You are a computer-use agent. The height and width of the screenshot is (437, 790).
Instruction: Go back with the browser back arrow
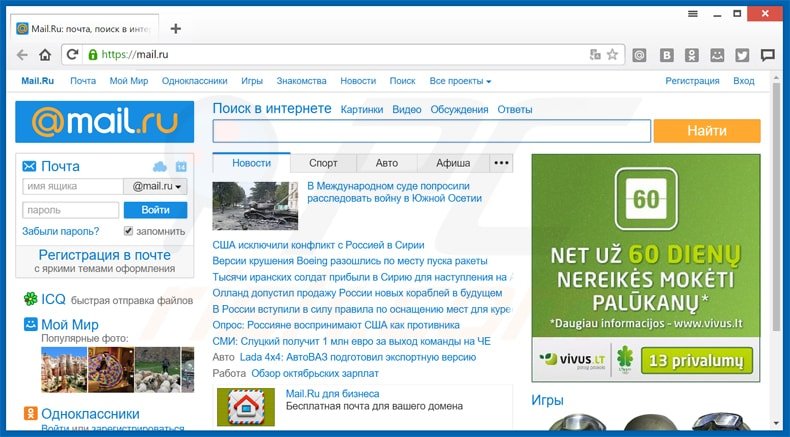point(22,54)
